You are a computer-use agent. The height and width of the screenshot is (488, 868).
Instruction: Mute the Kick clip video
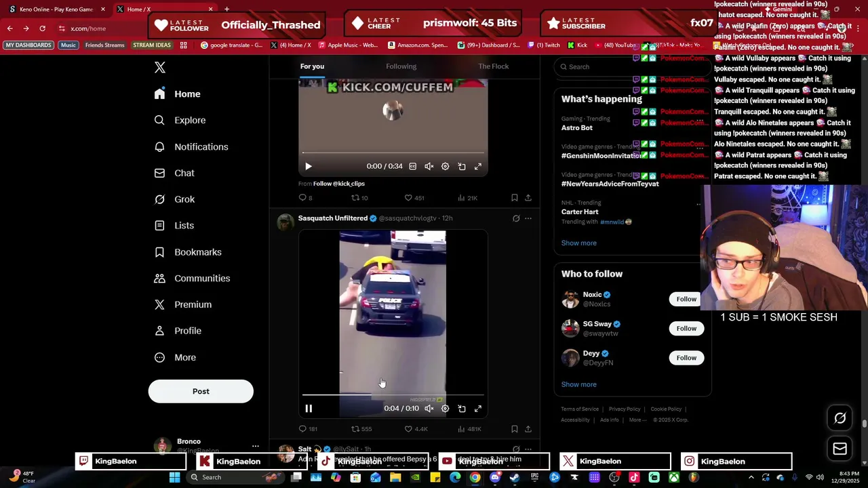(x=429, y=166)
